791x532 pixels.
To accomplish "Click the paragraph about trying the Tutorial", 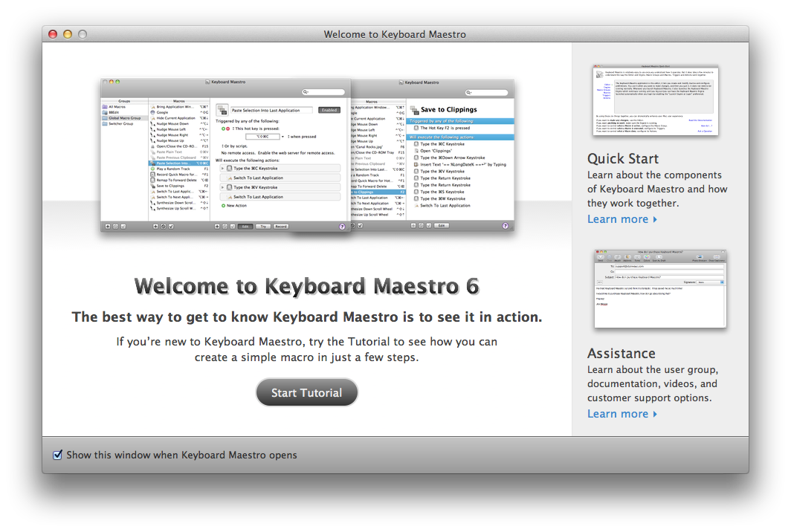I will pos(307,349).
